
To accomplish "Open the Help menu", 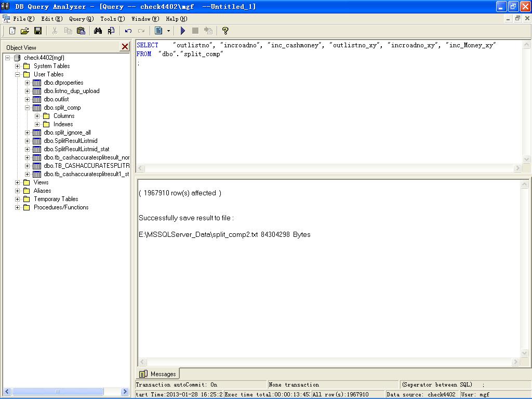I will click(177, 19).
